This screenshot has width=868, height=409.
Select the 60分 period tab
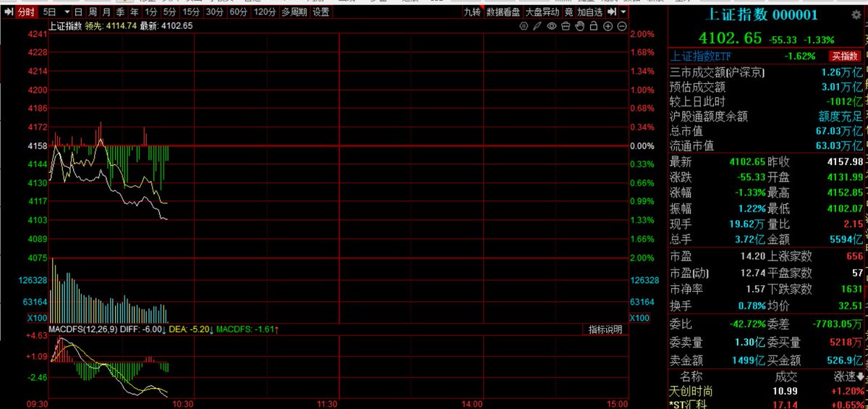click(x=238, y=12)
